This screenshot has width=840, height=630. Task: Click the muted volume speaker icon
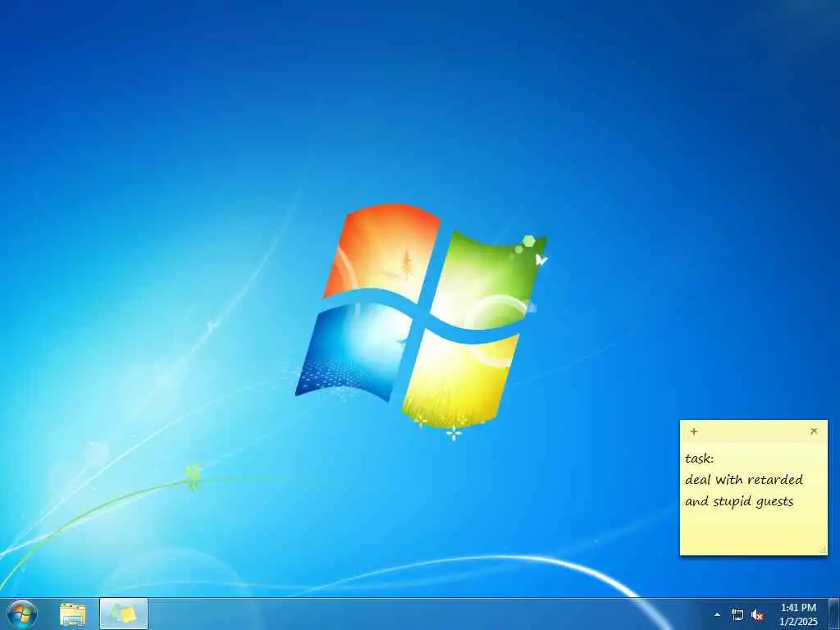pyautogui.click(x=757, y=615)
